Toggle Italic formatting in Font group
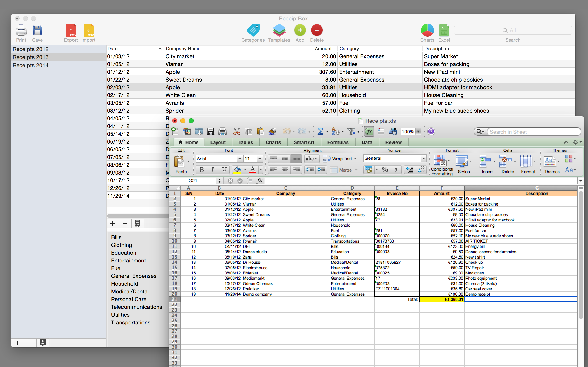 [x=213, y=170]
